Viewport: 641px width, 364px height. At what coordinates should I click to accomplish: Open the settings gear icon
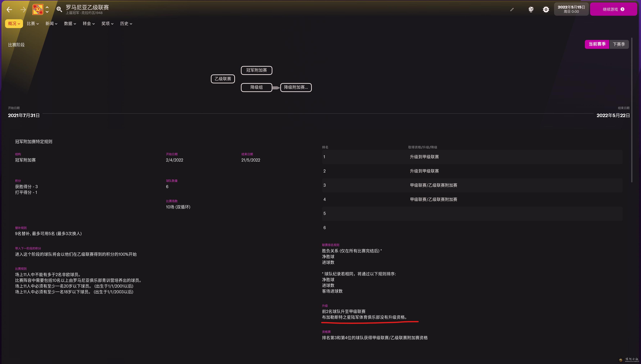coord(546,10)
